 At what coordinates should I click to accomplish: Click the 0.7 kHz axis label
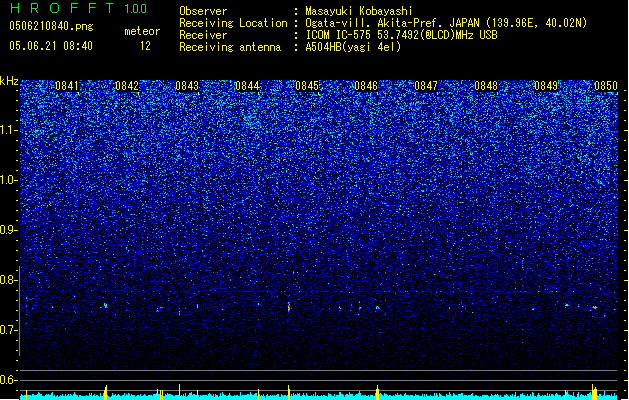[9, 330]
